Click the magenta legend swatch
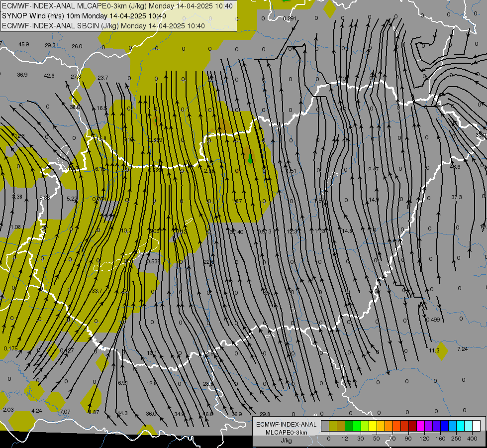The image size is (487, 448). pos(420,426)
